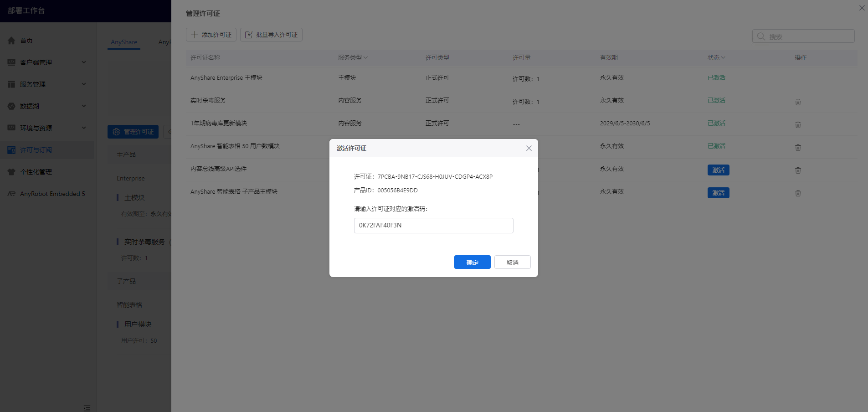Confirm activation with 确定 button
868x412 pixels.
pos(473,262)
